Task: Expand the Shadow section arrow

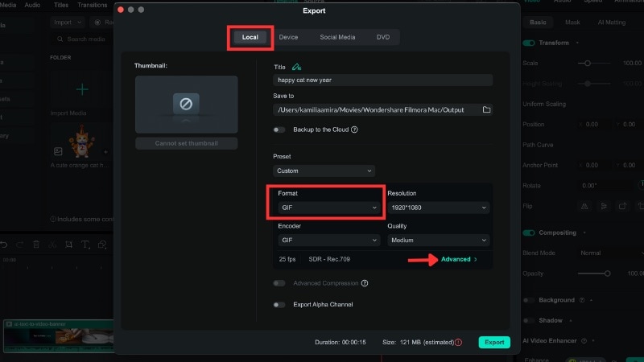Action: [571, 320]
